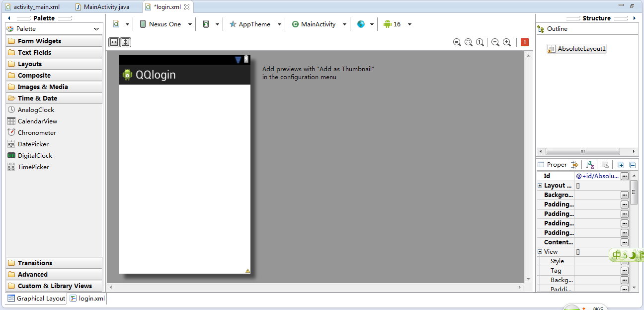Switch to Graphical Layout bottom tab
The width and height of the screenshot is (644, 310).
[36, 298]
